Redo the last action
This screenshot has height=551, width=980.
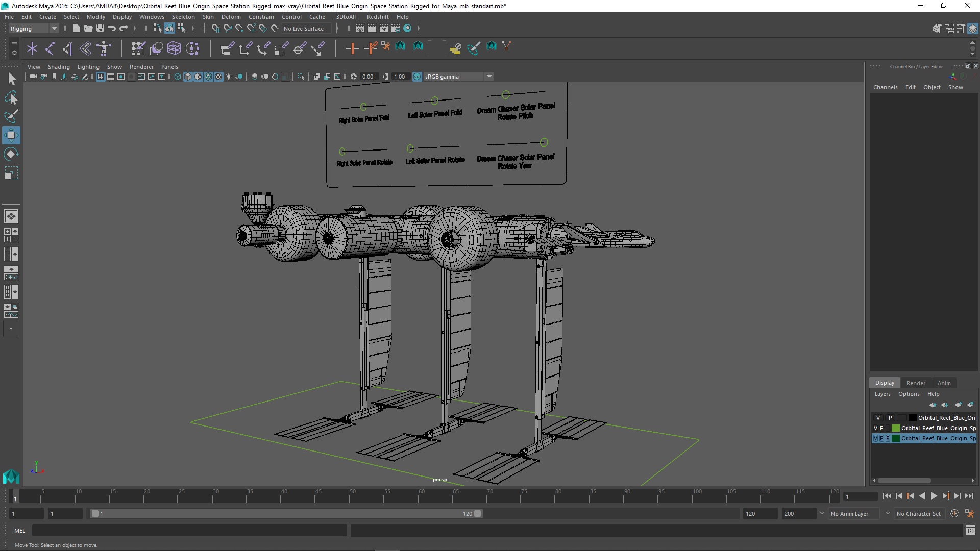tap(124, 28)
